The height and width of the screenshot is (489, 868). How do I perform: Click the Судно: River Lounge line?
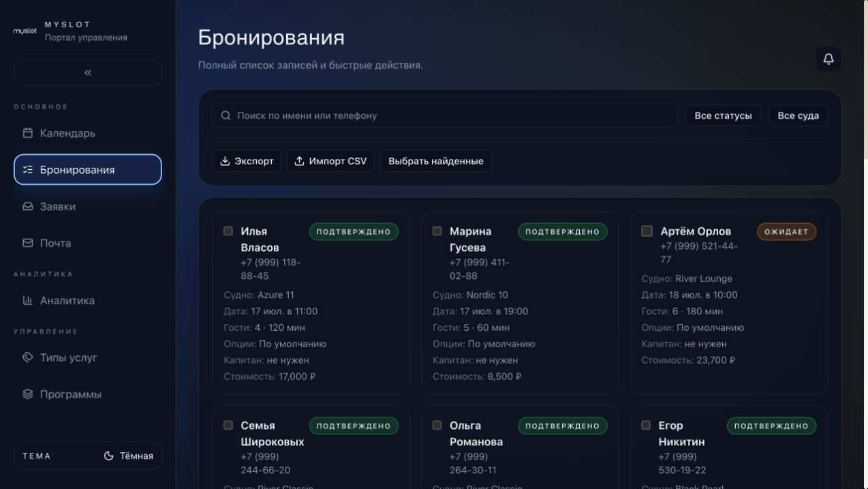click(x=687, y=279)
